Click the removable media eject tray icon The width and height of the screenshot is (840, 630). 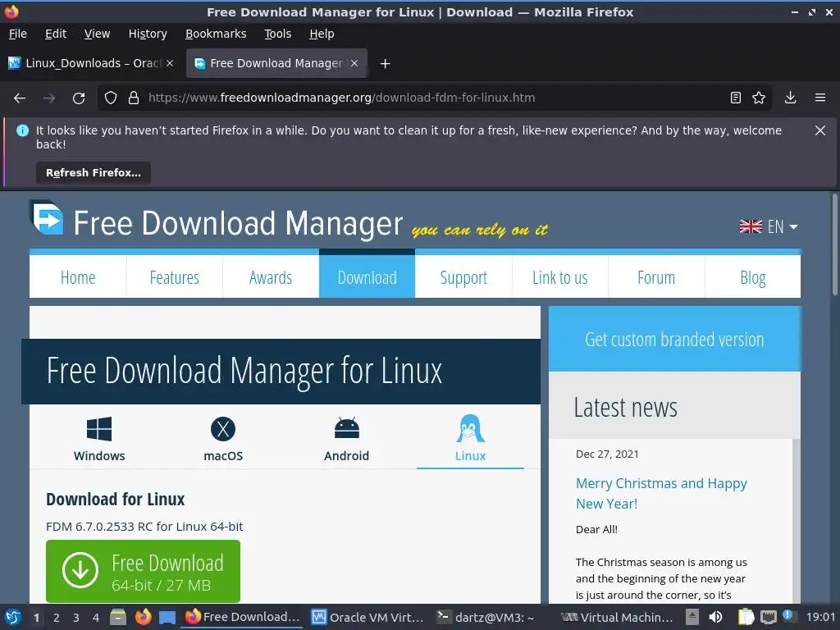click(x=692, y=618)
